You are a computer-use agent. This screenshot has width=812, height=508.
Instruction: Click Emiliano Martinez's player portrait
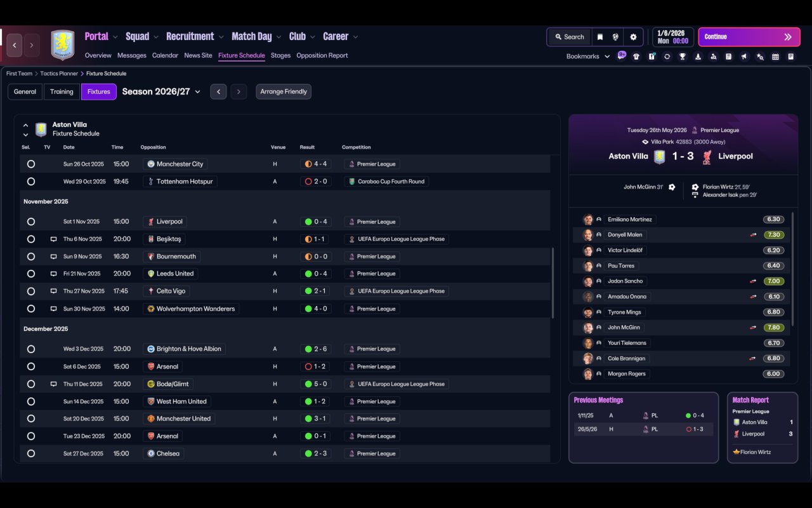pyautogui.click(x=588, y=220)
